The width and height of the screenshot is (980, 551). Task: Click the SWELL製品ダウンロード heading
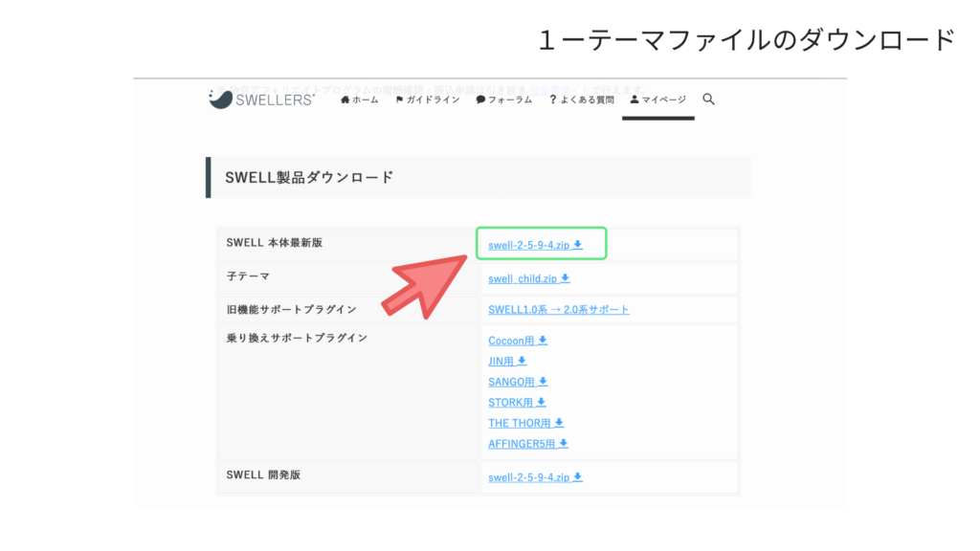pos(309,177)
